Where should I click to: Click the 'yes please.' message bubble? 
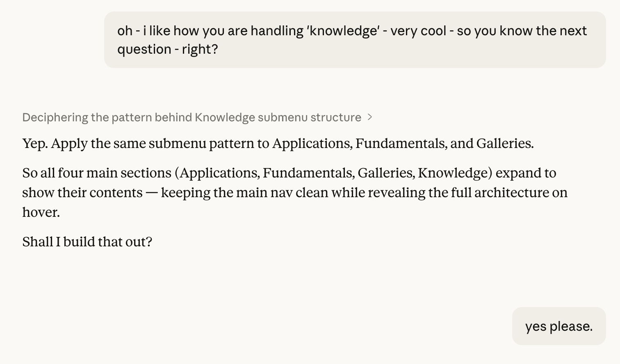click(x=558, y=326)
